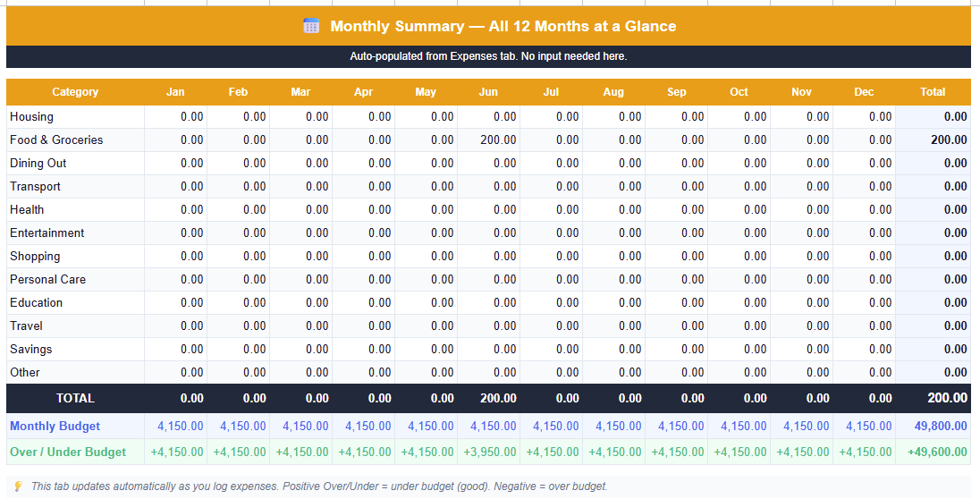Click Travel Aug cell 0.00
The height and width of the screenshot is (499, 980).
(613, 326)
